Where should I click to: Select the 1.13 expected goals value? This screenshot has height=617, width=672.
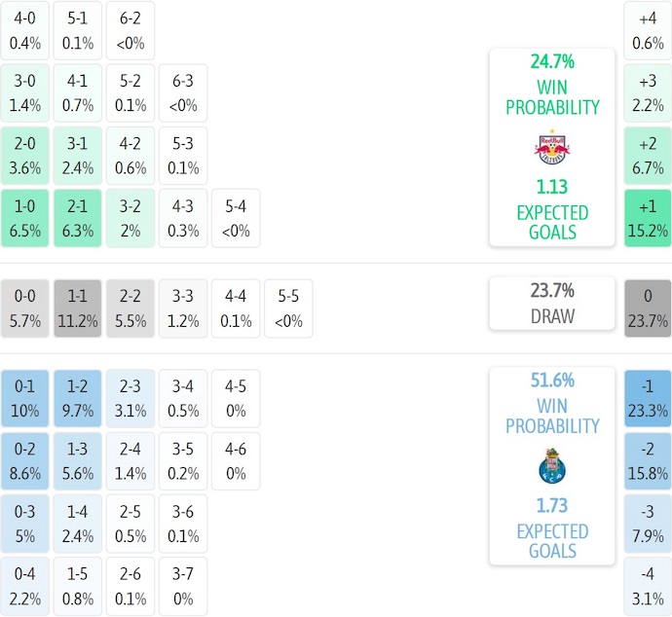tap(552, 187)
